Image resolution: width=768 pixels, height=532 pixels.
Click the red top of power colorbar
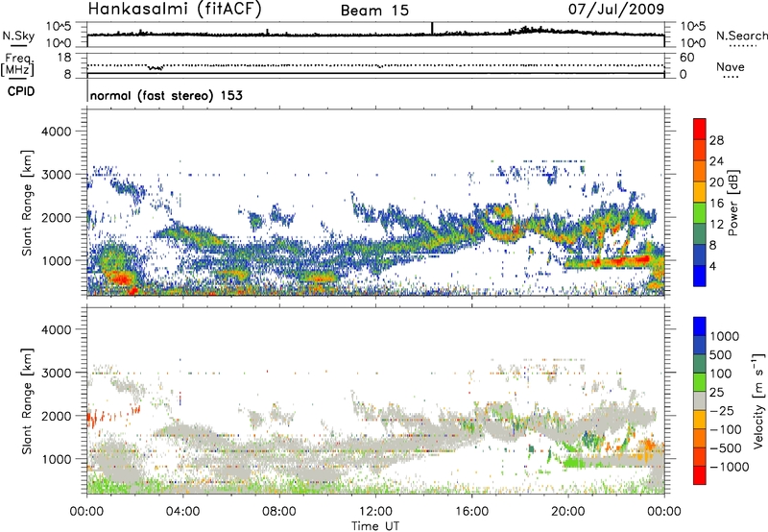700,129
